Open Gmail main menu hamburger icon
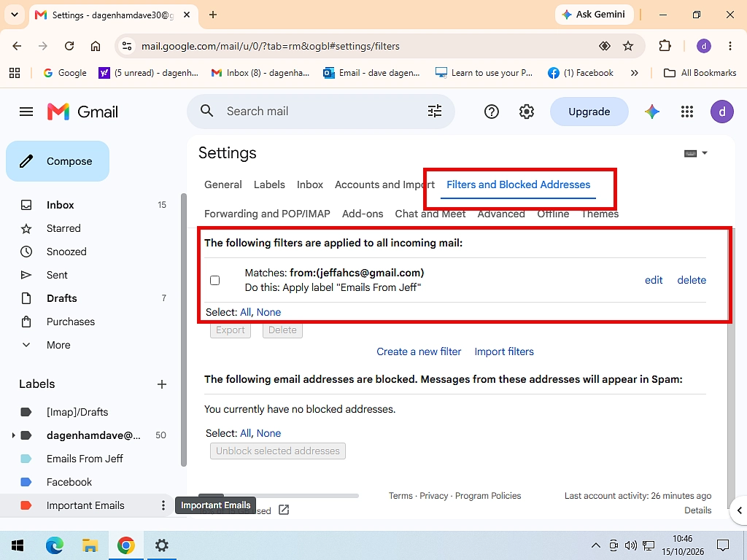This screenshot has width=747, height=560. (26, 112)
